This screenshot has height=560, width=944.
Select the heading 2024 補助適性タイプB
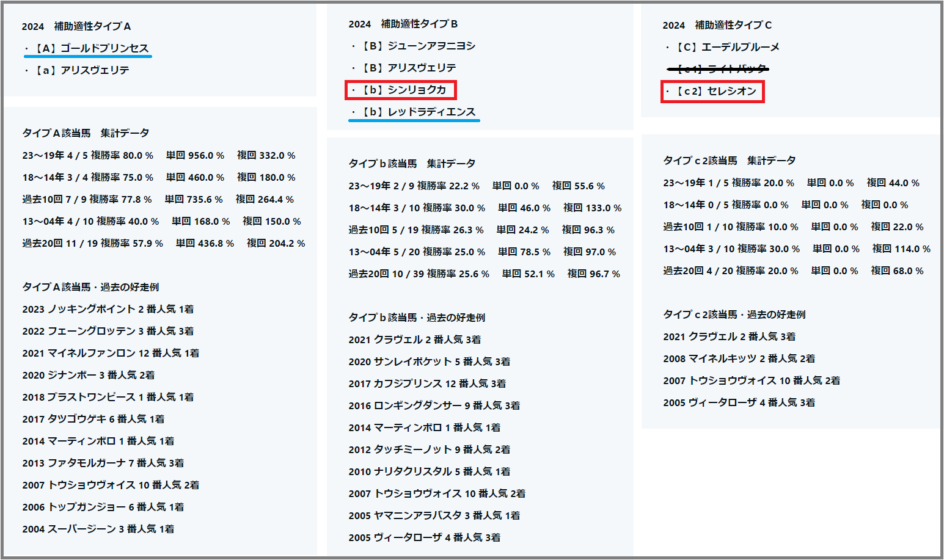click(403, 24)
